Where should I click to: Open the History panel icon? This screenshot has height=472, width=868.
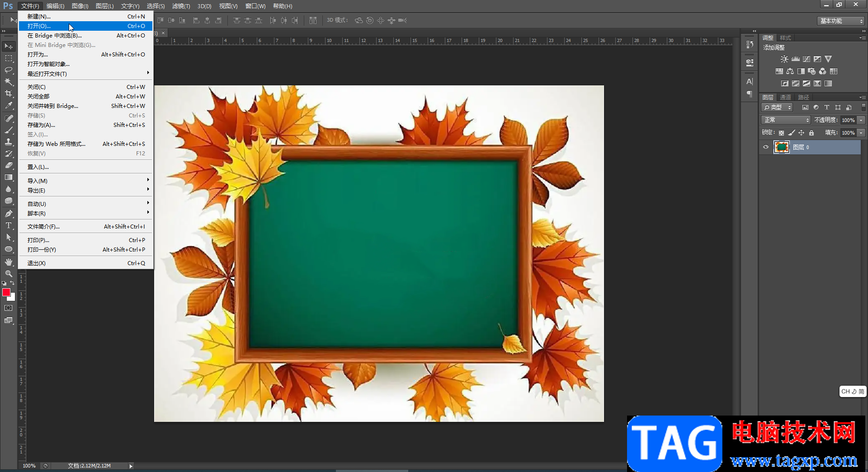750,44
